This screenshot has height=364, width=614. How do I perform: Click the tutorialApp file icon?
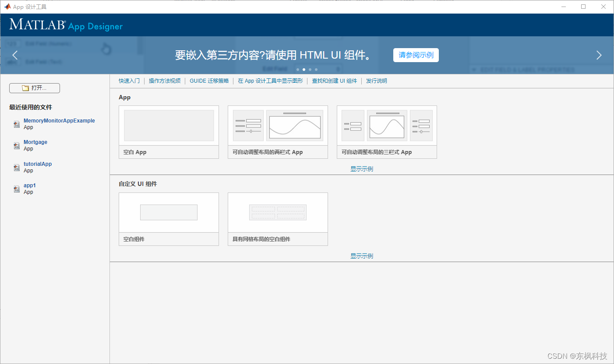pos(17,168)
